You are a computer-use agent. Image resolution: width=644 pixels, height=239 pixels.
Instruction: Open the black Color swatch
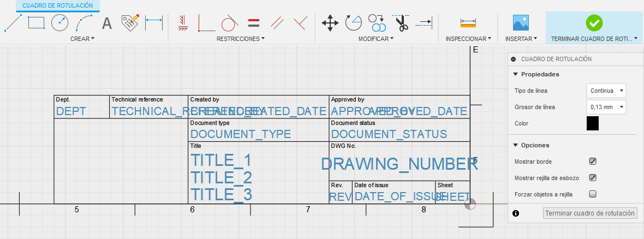pos(593,123)
